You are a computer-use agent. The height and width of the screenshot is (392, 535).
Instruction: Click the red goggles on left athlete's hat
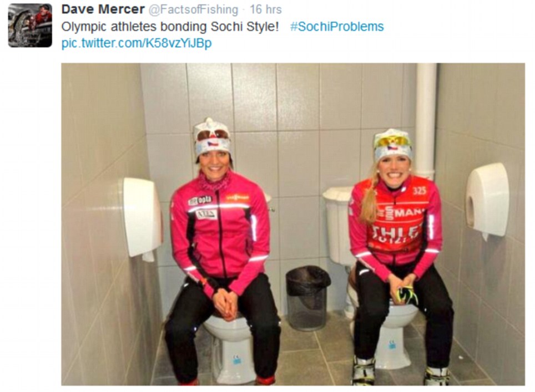point(212,135)
